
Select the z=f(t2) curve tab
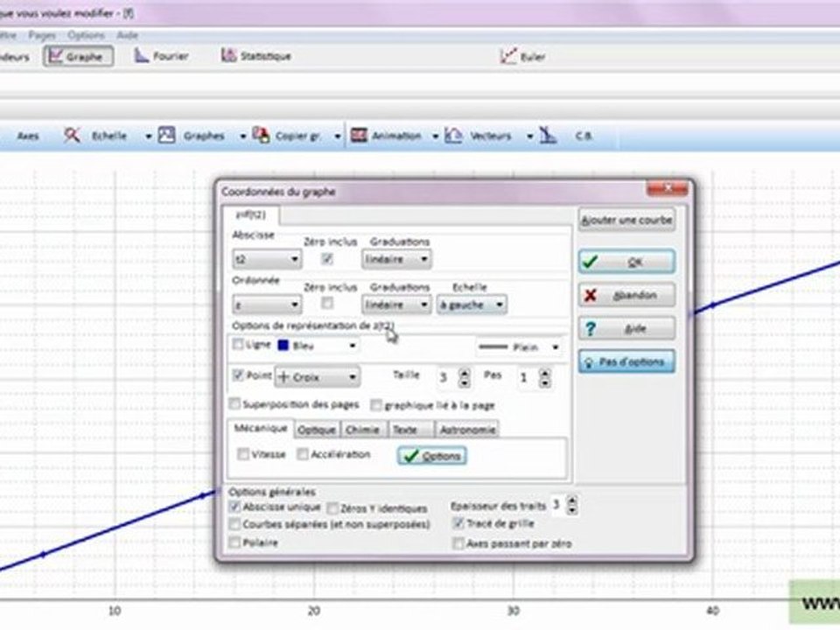point(251,215)
